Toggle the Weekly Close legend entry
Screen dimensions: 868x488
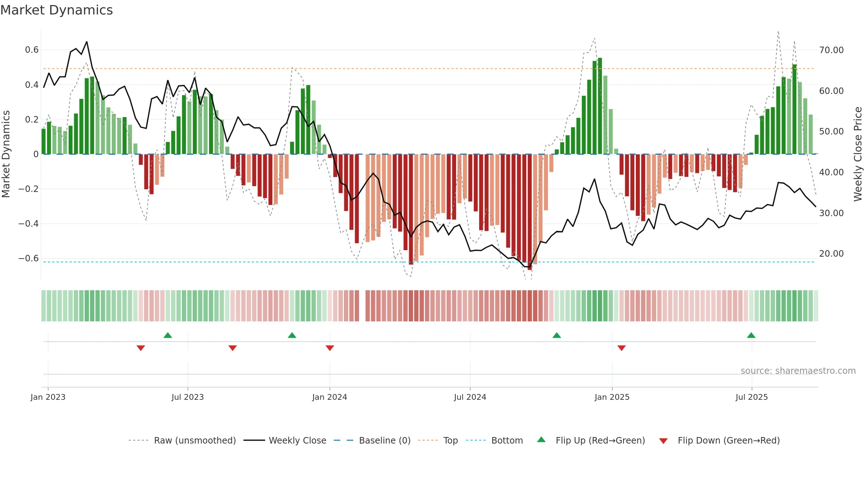click(x=285, y=440)
